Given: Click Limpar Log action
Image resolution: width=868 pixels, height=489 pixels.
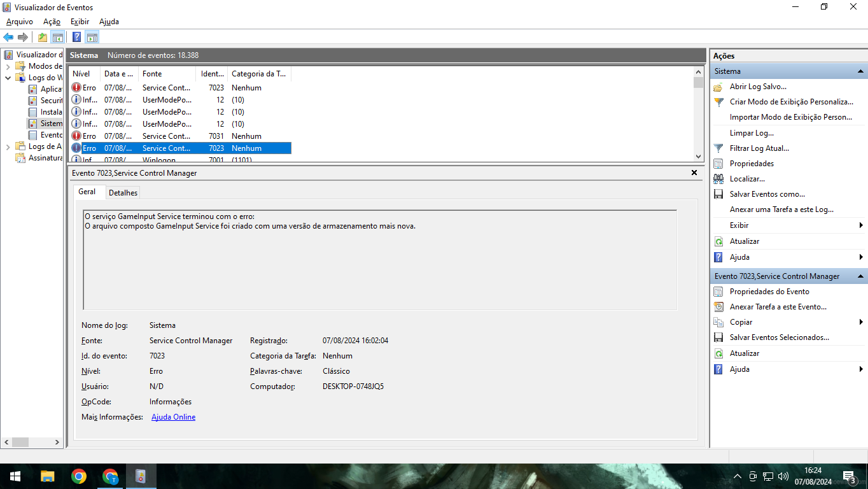Looking at the screenshot, I should coord(752,133).
